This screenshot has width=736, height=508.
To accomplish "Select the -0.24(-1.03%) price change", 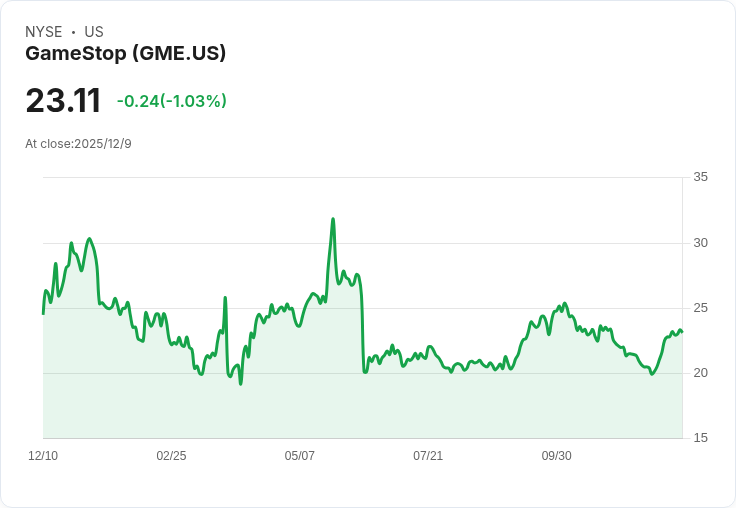I will click(x=172, y=101).
